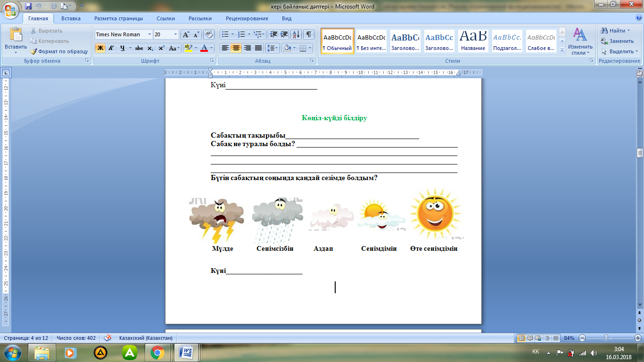Copy selection with Копировать

point(50,41)
